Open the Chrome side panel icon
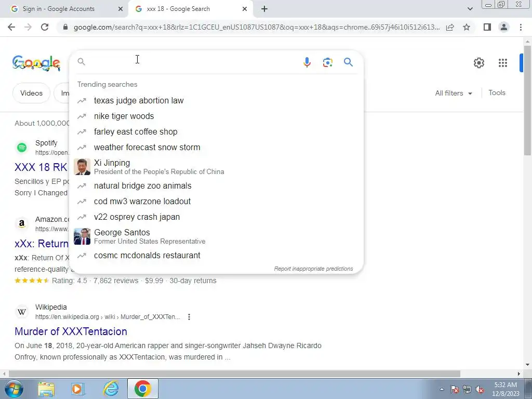The image size is (532, 399). pyautogui.click(x=487, y=27)
